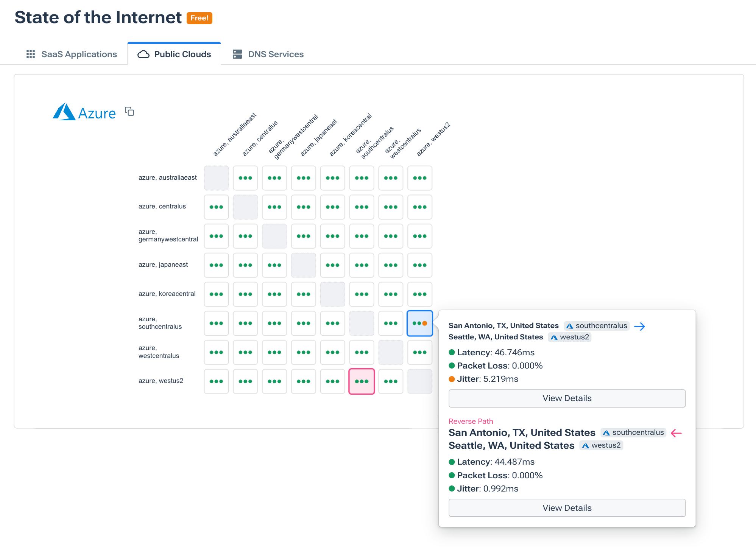Select the southcentralus badge in Reverse Path
Image resolution: width=756 pixels, height=560 pixels.
click(x=633, y=432)
